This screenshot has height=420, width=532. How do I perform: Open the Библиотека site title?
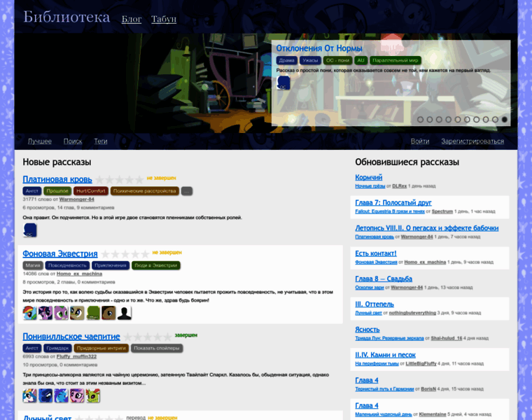[66, 17]
